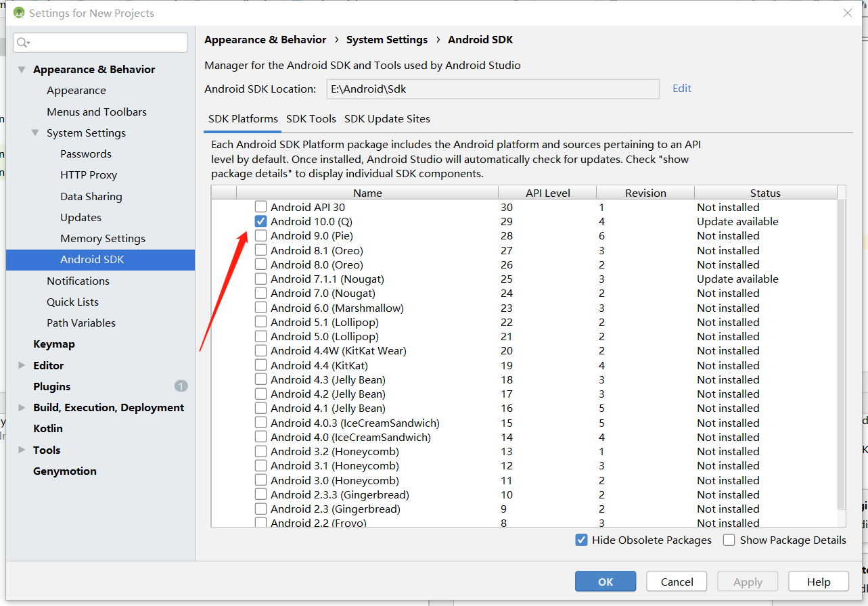868x606 pixels.
Task: Click the Apply button
Action: (748, 582)
